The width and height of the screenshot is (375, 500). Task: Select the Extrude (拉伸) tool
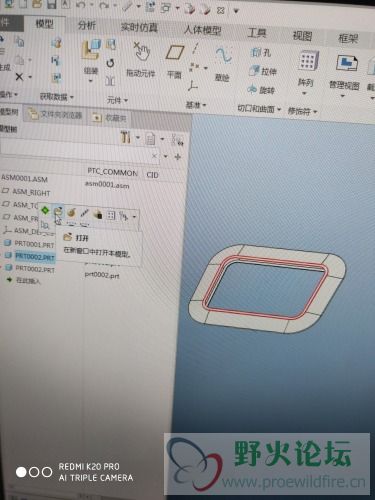click(x=263, y=71)
